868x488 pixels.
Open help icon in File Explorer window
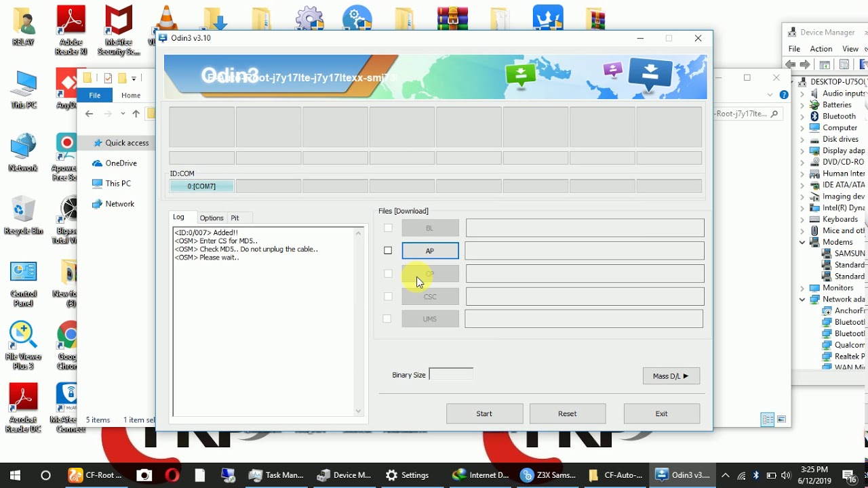(x=784, y=96)
